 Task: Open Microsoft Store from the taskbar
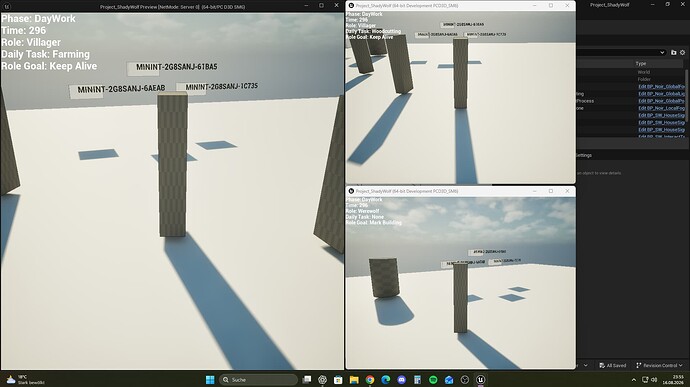338,380
